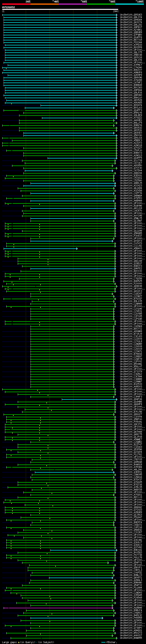Select hit UniRef100_A1RBH8

pyautogui.click(x=131, y=608)
